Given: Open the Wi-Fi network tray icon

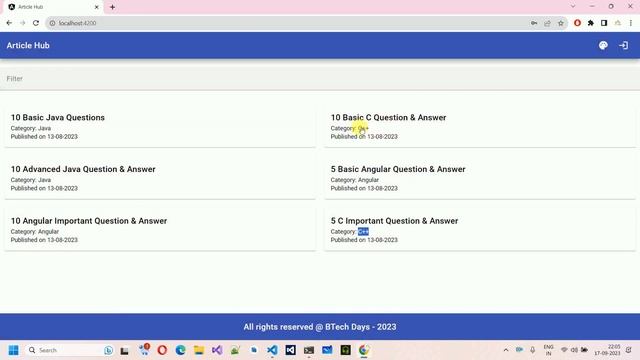Looking at the screenshot, I should tap(564, 350).
